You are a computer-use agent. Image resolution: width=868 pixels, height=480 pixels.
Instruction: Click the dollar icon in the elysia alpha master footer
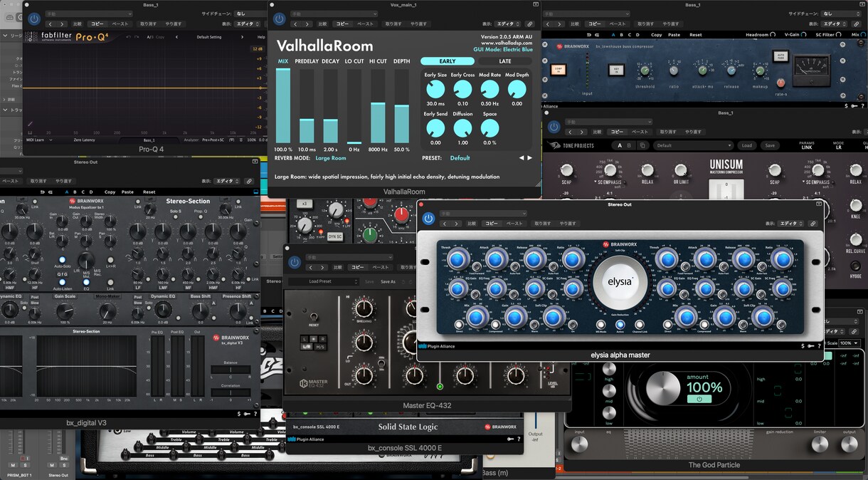(803, 346)
